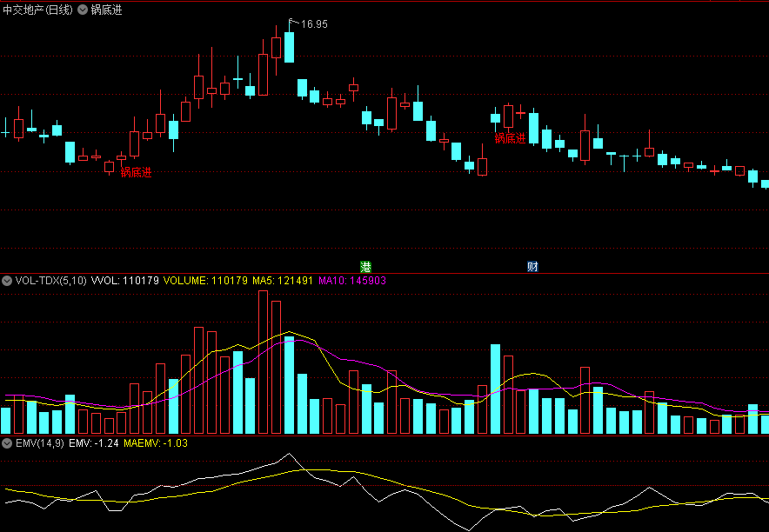Open the VOL-TDX indicator dropdown arrow
The height and width of the screenshot is (532, 769).
7,281
